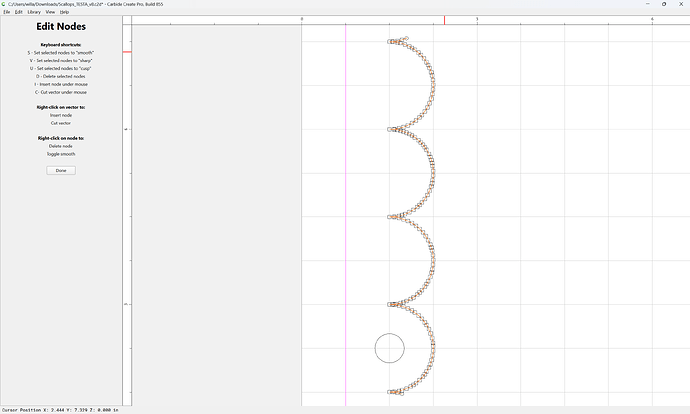Click the red marker on the top ruler
Viewport: 690px width, 414px height.
(444, 20)
